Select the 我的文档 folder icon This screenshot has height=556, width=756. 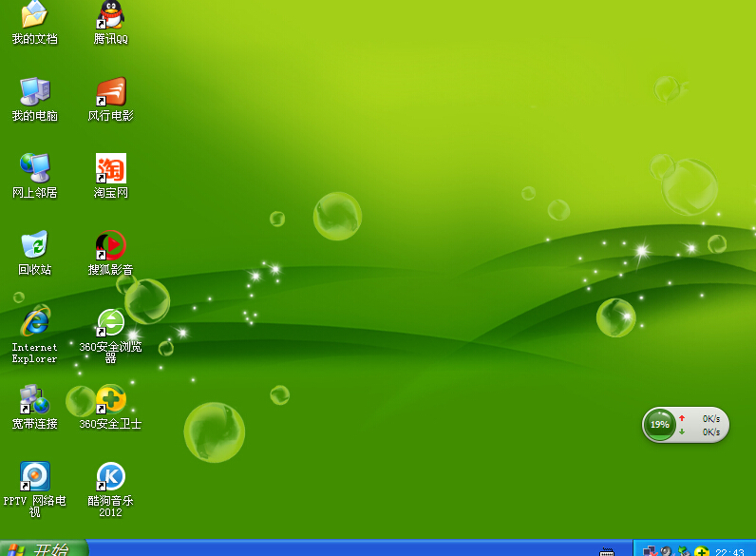[34, 15]
